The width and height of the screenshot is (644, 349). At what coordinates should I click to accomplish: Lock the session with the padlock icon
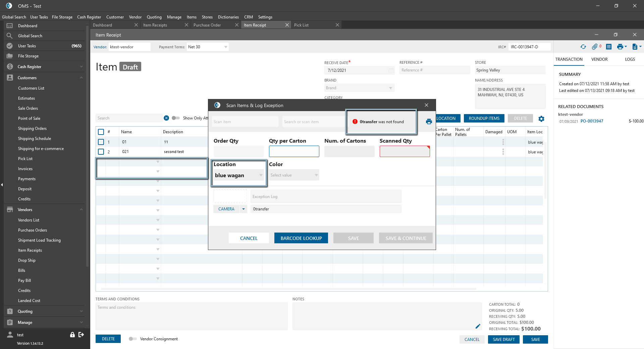[x=72, y=335]
